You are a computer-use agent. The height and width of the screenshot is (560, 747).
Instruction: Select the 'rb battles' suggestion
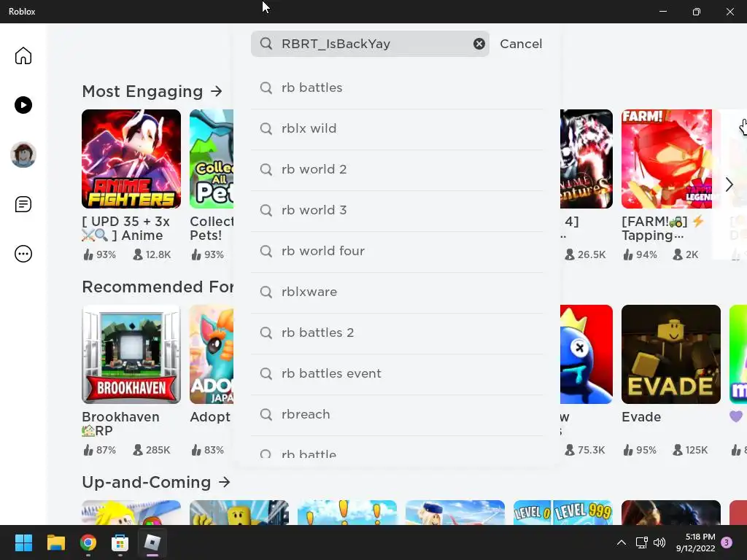[397, 87]
